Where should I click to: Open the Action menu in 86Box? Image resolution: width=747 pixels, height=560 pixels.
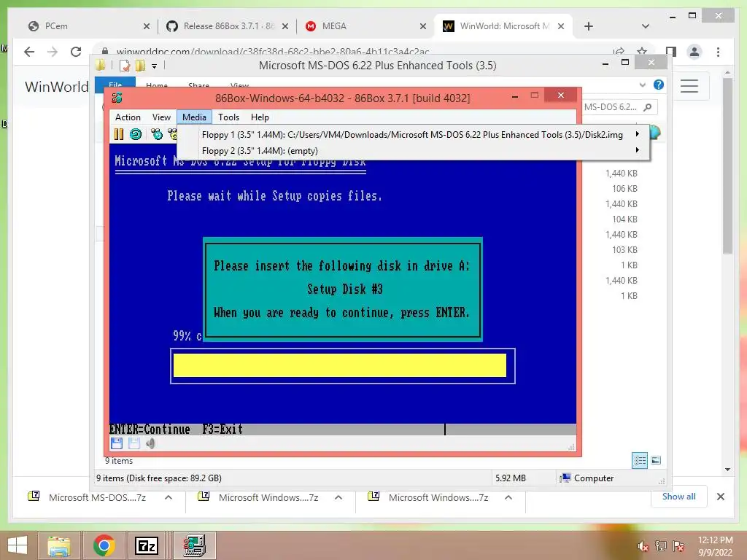(128, 117)
